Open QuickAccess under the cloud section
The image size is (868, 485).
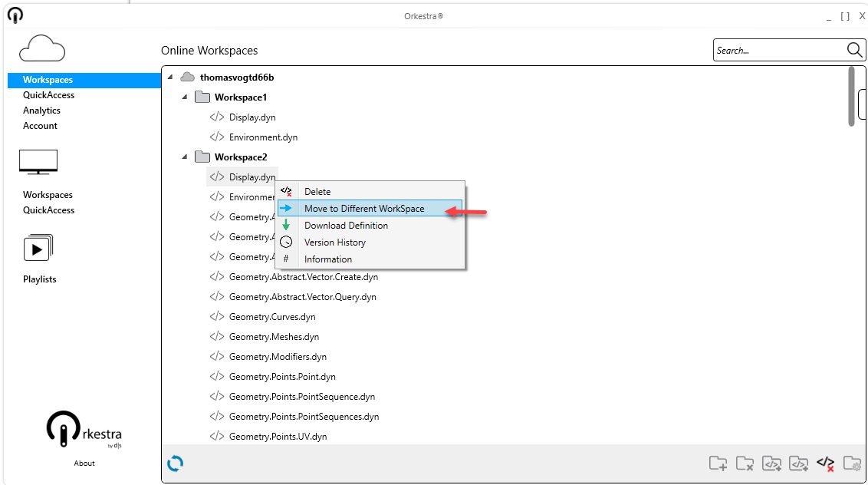click(x=49, y=95)
